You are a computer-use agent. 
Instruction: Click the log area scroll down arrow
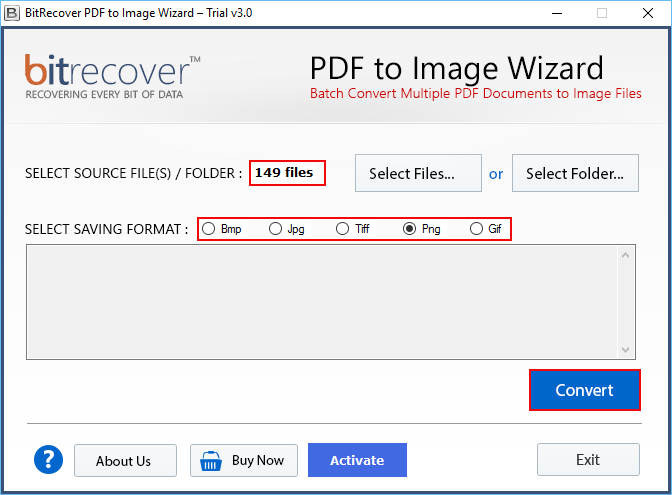pos(625,350)
